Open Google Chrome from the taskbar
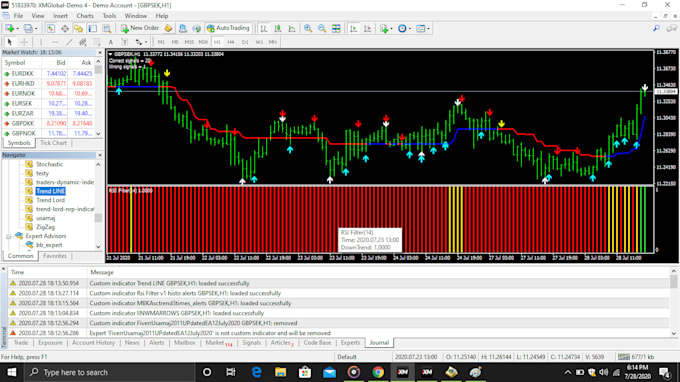The width and height of the screenshot is (680, 382). point(378,372)
